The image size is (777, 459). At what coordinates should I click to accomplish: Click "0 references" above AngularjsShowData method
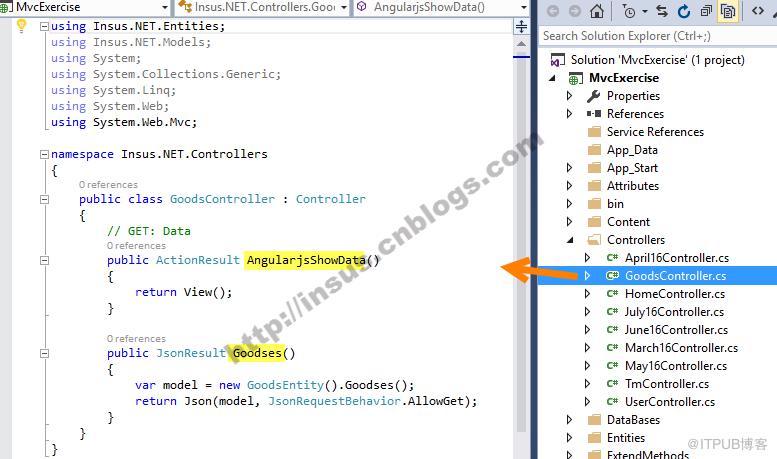pos(136,246)
